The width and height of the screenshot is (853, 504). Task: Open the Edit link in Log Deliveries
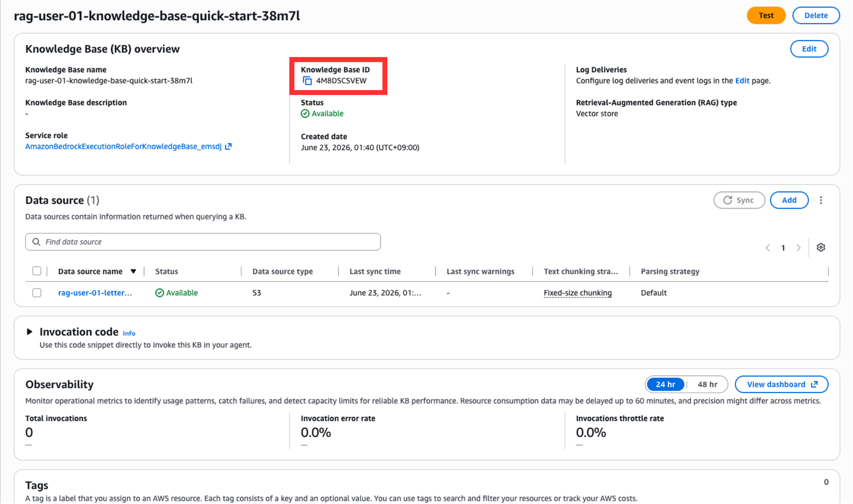(742, 81)
